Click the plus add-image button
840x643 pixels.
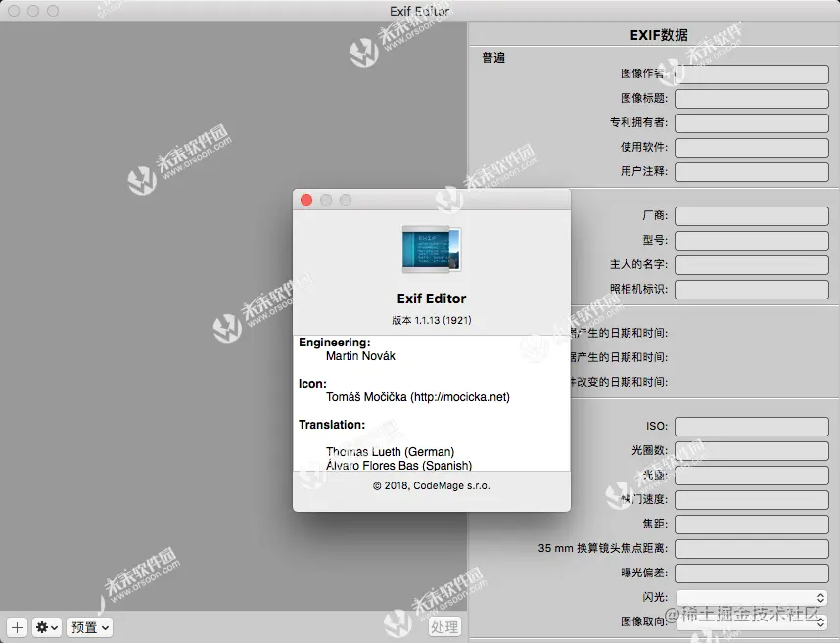tap(17, 627)
